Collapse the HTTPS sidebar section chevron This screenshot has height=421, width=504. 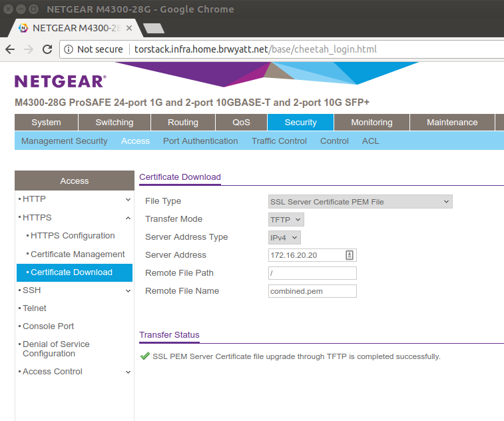pyautogui.click(x=128, y=218)
